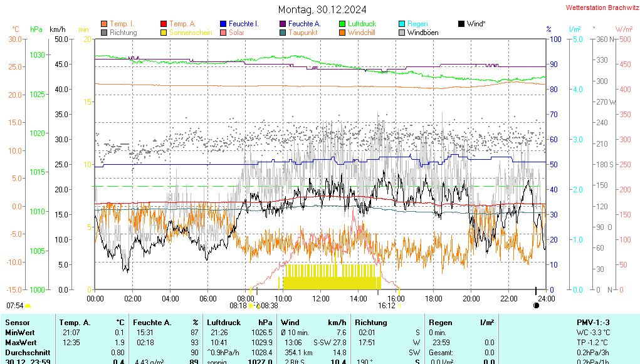640x364 pixels.
Task: Click the green Luftdruck legend square
Action: (x=342, y=24)
